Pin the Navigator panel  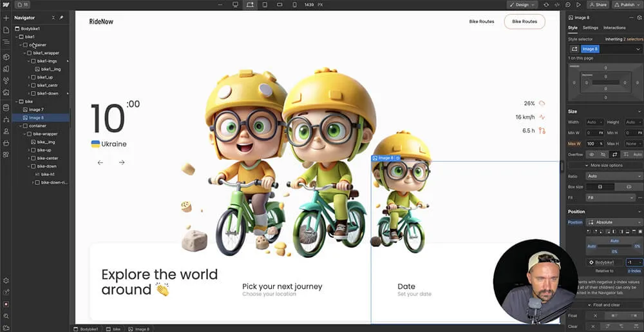pyautogui.click(x=62, y=17)
